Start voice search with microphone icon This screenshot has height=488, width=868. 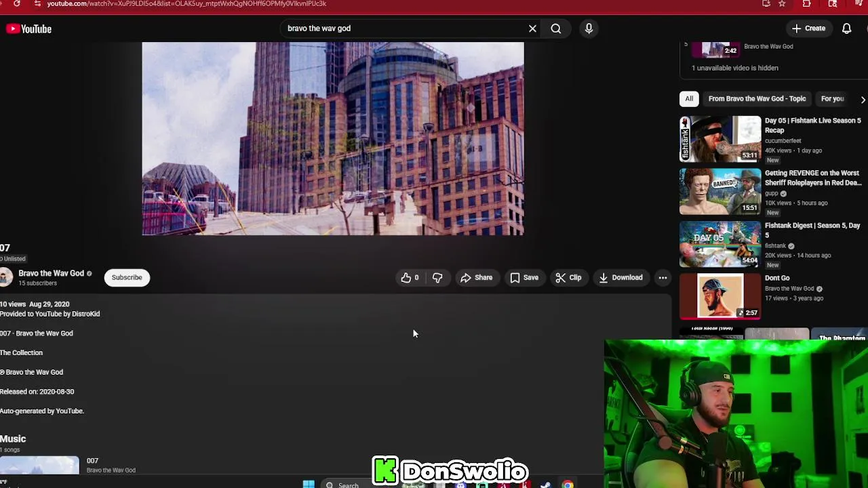(589, 28)
